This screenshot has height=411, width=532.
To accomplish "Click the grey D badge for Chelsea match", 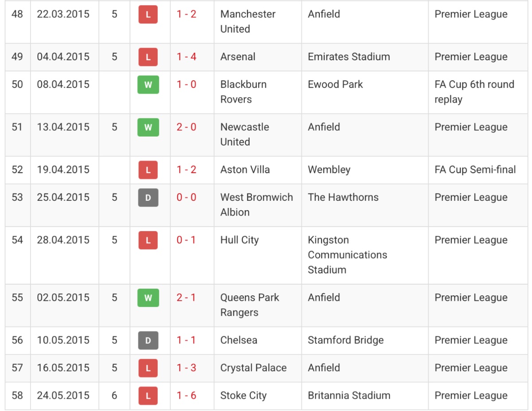I will pos(148,341).
